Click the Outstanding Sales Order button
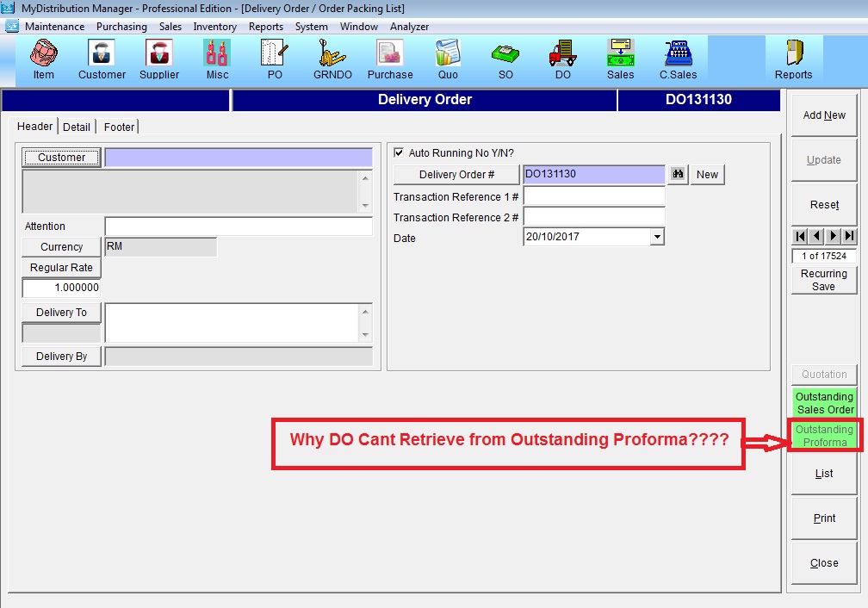The width and height of the screenshot is (868, 608). pos(824,403)
